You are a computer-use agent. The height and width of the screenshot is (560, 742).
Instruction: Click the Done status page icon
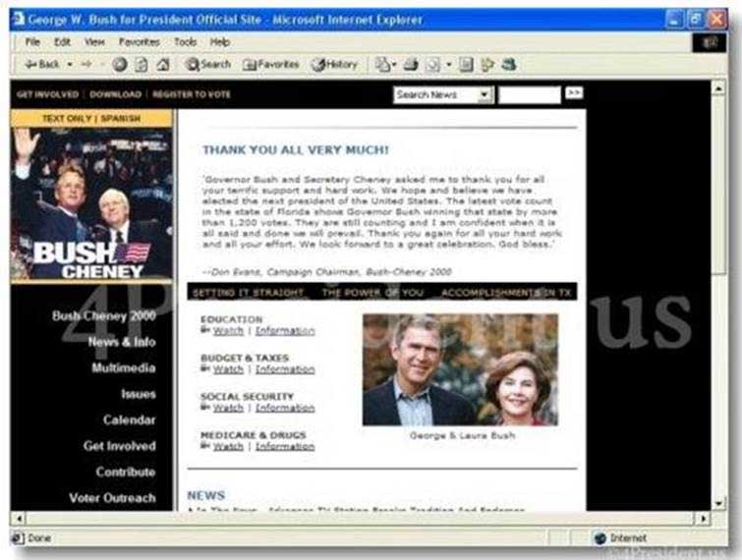(x=18, y=538)
